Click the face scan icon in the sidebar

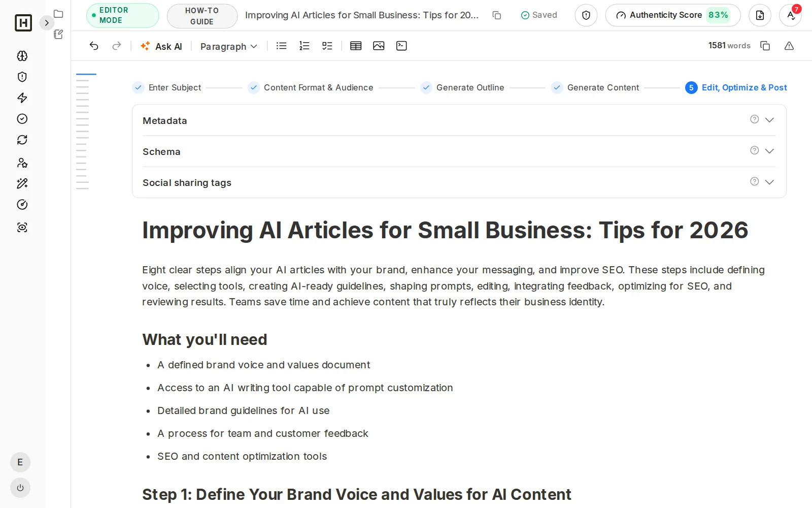click(22, 228)
